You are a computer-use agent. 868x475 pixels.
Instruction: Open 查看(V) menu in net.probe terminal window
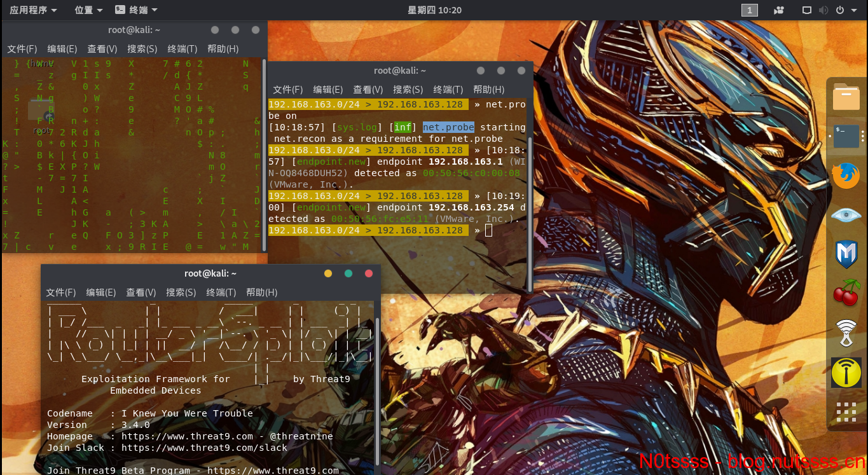click(368, 90)
